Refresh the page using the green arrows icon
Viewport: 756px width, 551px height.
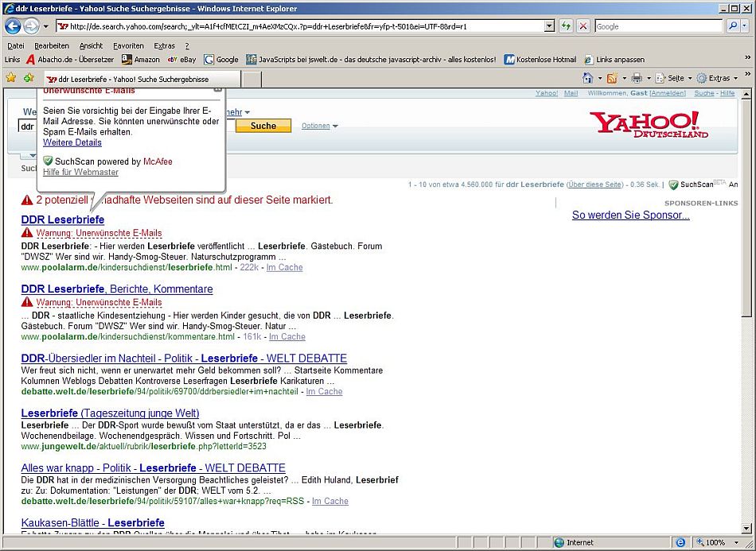(566, 26)
